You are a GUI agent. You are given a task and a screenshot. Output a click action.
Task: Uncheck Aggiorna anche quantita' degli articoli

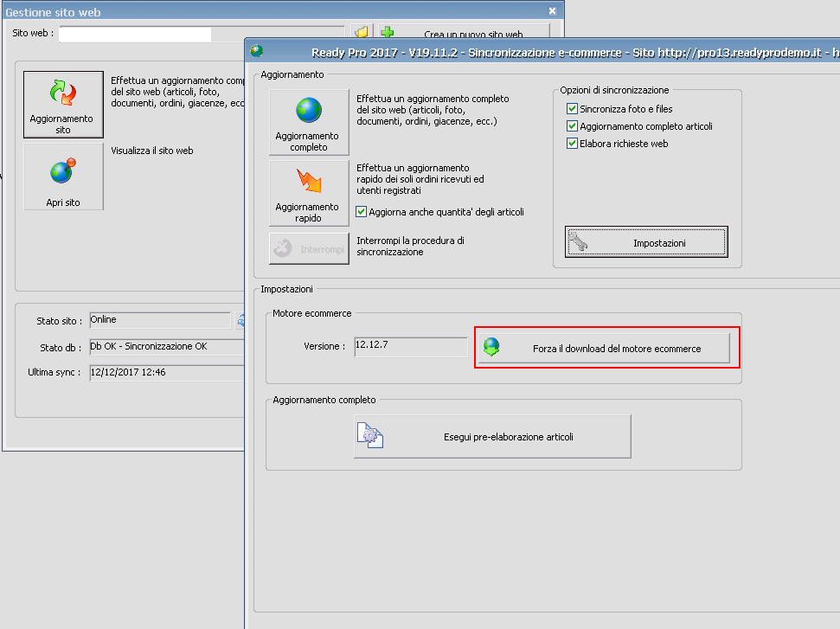361,212
